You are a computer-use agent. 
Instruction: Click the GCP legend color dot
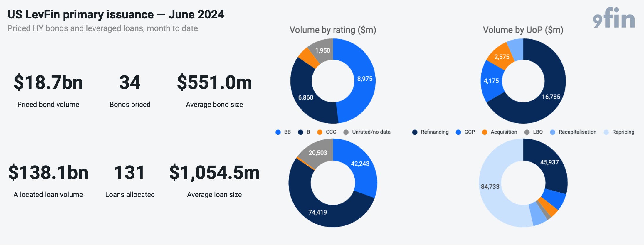tap(458, 132)
